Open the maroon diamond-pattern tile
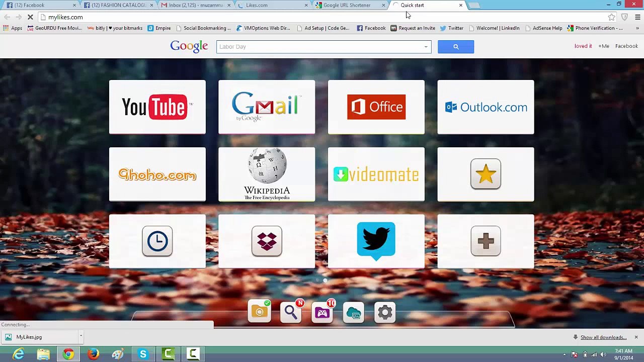The width and height of the screenshot is (644, 362). coord(267,241)
